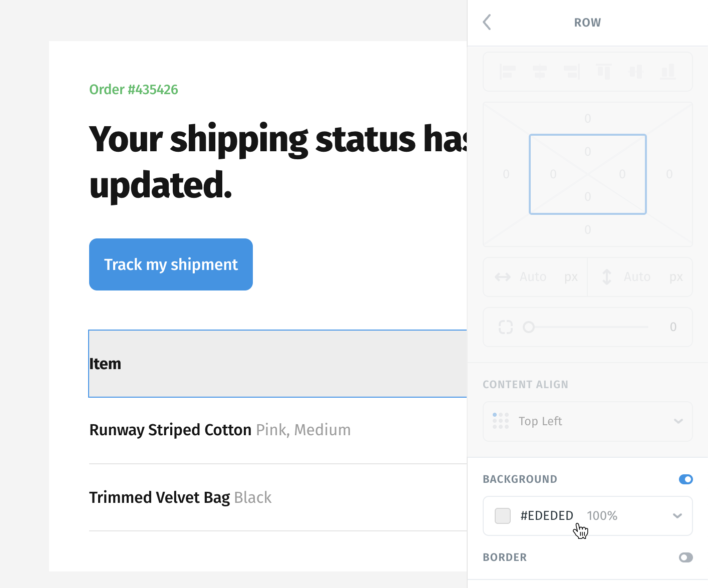Click the Order #435426 link
Screen dimensions: 708x588
(x=134, y=90)
